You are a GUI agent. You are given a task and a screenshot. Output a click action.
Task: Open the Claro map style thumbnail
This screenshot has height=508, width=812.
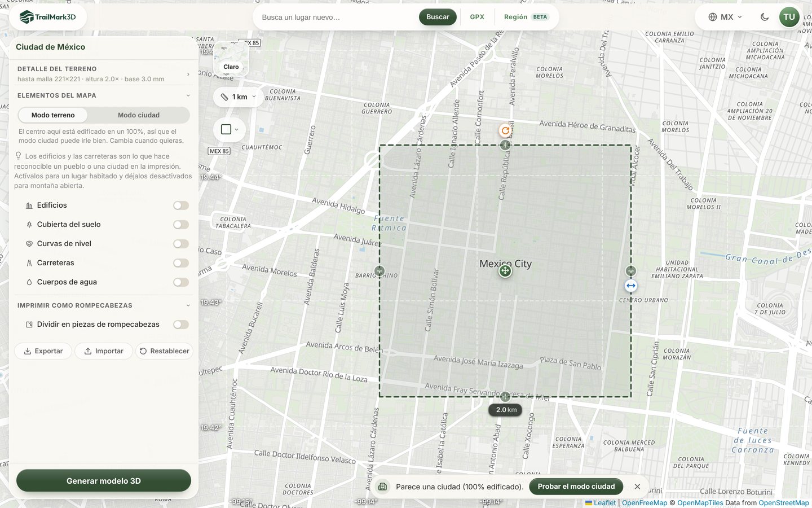[x=231, y=58]
